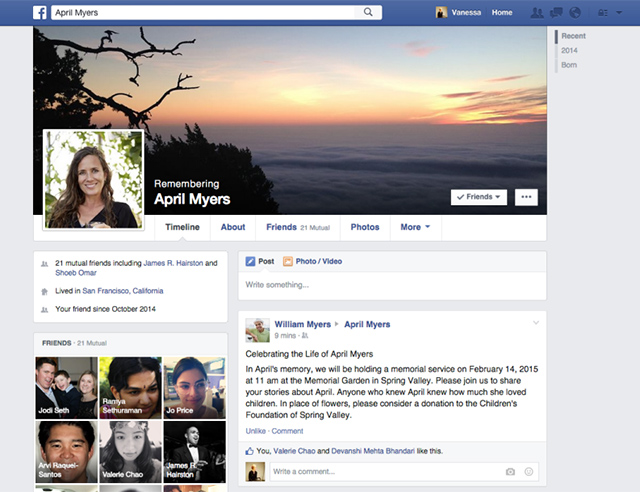
Task: Open the messages icon in top bar
Action: click(556, 13)
